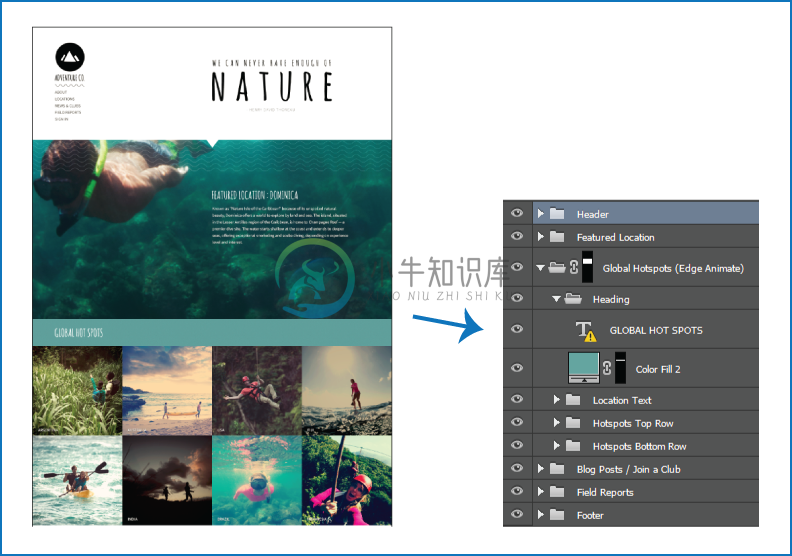Click the Blog Posts / Join a Club folder icon
The height and width of the screenshot is (556, 792).
click(557, 469)
